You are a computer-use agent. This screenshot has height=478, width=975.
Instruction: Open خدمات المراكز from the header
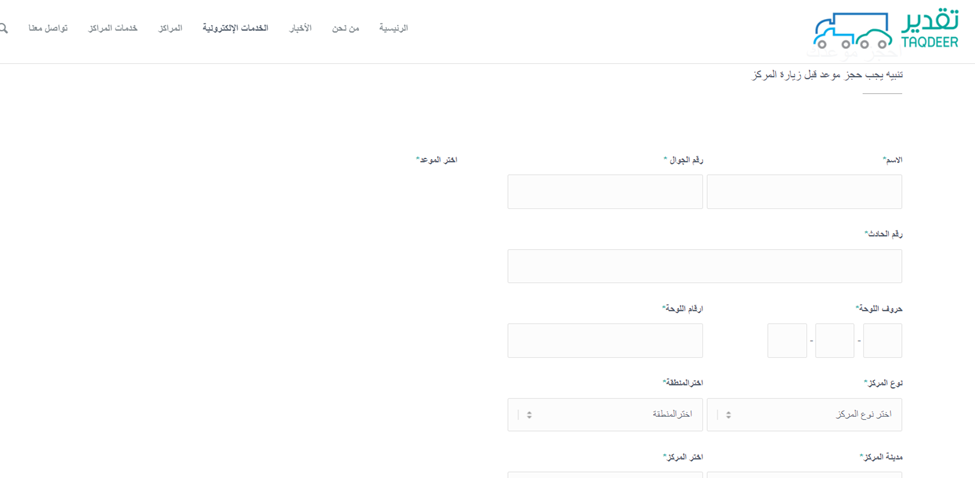pos(113,29)
